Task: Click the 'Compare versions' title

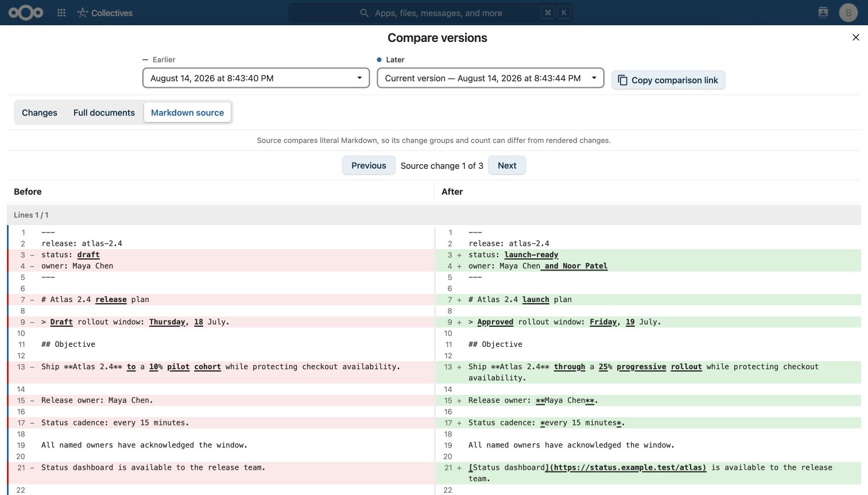Action: (x=437, y=38)
